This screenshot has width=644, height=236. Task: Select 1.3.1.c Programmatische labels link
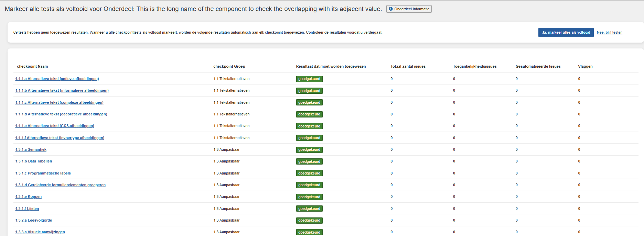pyautogui.click(x=43, y=173)
